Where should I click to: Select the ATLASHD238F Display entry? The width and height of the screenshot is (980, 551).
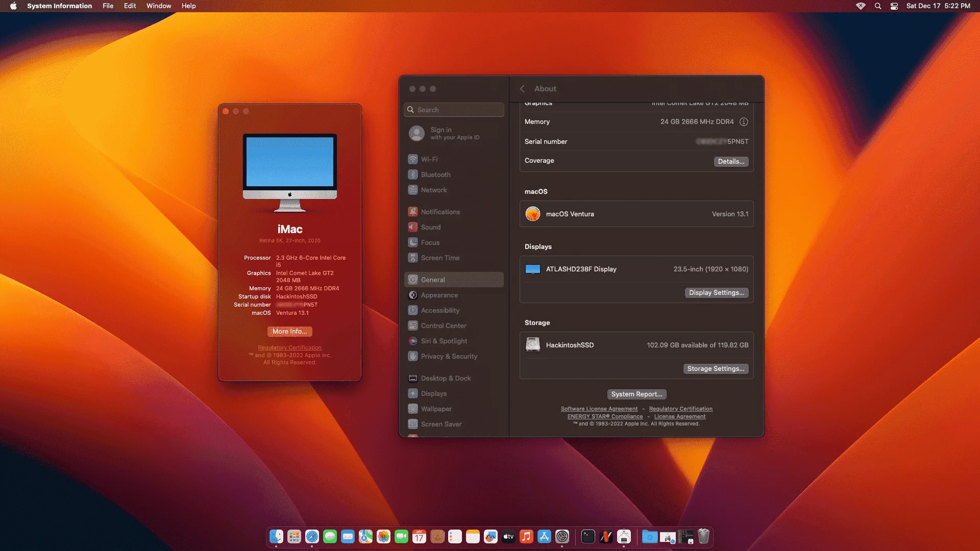(636, 269)
